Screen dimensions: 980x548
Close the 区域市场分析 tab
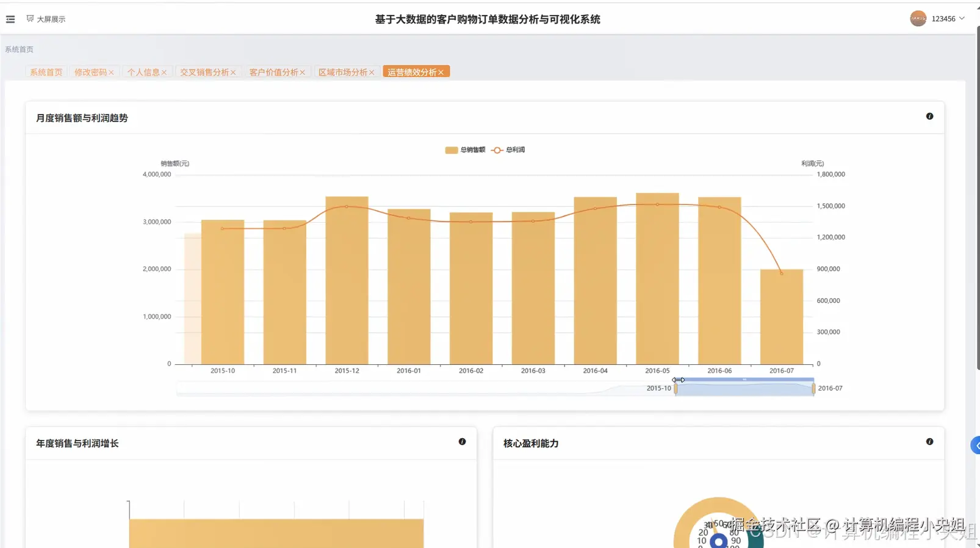point(372,73)
